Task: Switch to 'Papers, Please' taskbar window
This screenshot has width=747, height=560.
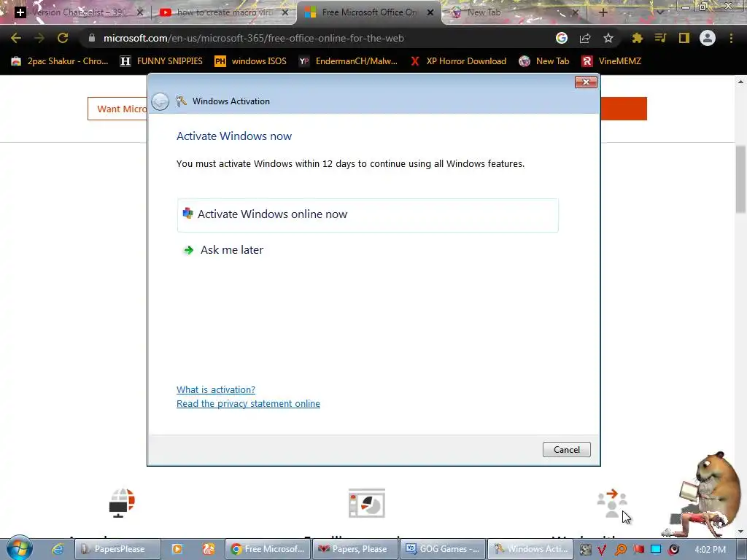Action: 355,549
